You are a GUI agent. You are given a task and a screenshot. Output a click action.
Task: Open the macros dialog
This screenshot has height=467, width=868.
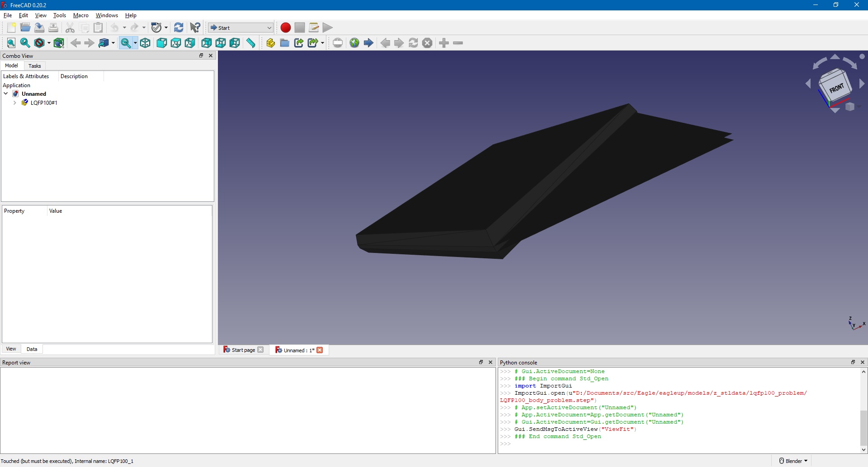[313, 28]
